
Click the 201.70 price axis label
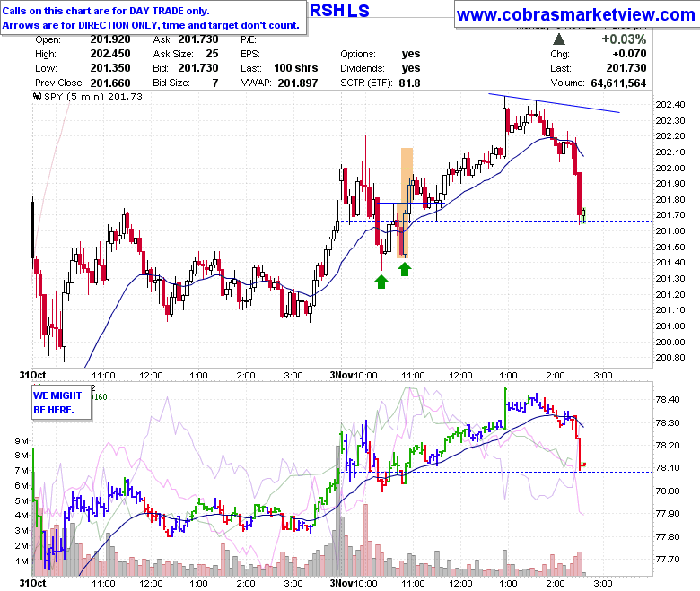[670, 215]
